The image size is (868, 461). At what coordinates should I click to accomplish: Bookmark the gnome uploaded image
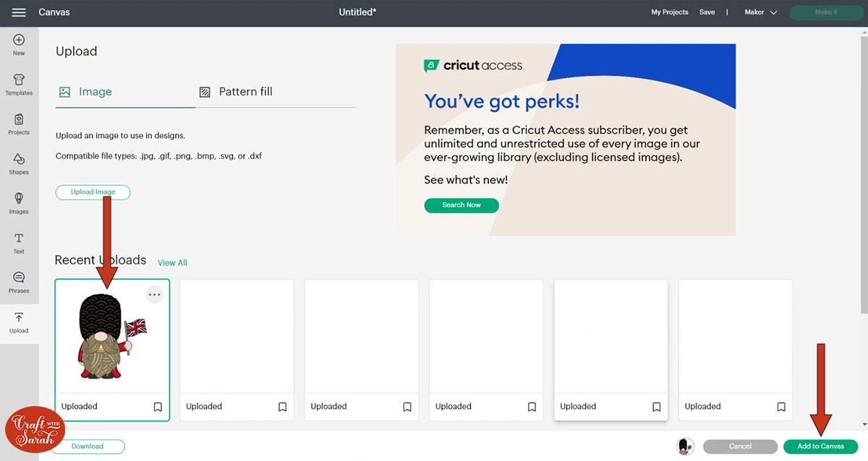pos(158,407)
